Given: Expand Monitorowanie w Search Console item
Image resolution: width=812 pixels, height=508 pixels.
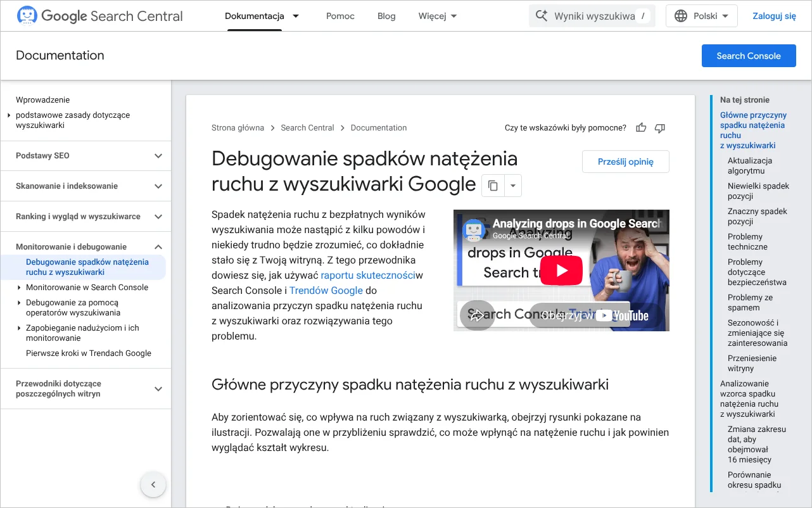Looking at the screenshot, I should 19,288.
